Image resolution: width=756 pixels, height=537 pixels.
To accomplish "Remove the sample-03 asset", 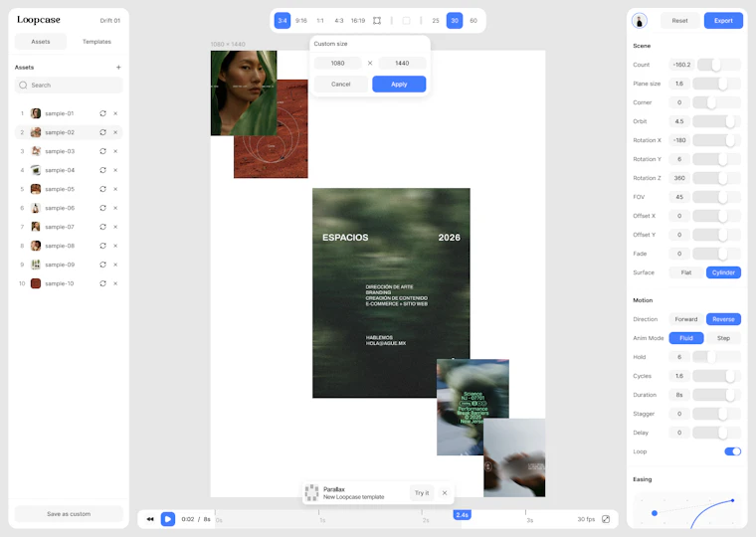I will click(115, 151).
